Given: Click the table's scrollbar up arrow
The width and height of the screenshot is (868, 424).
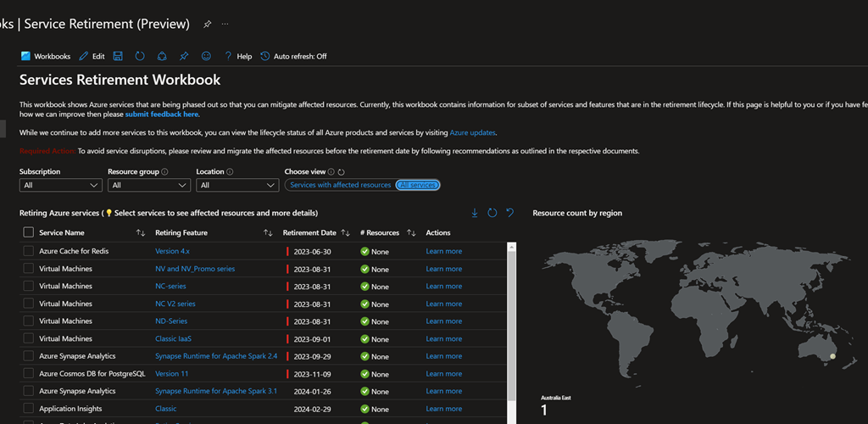Looking at the screenshot, I should (x=511, y=247).
